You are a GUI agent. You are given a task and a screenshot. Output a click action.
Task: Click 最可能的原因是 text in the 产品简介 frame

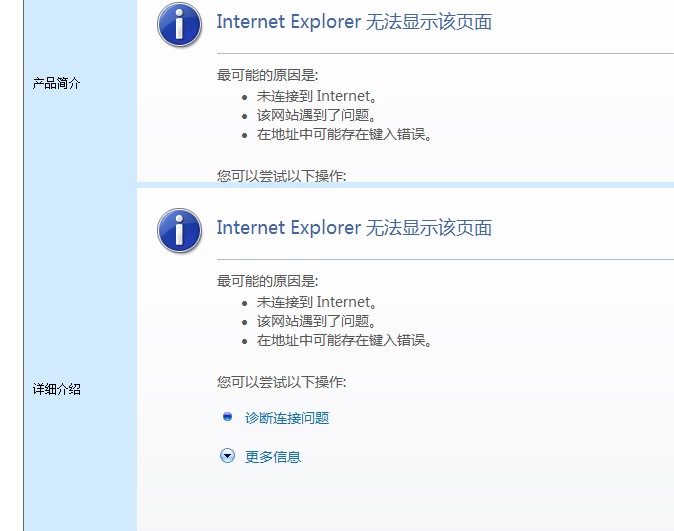[267, 76]
